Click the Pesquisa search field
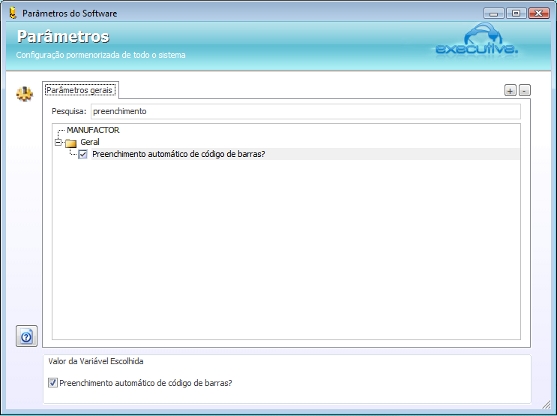 [306, 111]
